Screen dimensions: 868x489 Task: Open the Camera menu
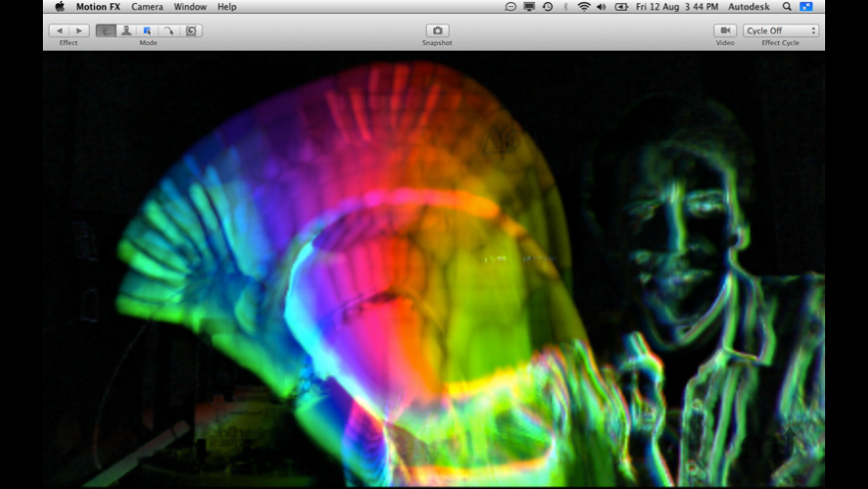(147, 7)
